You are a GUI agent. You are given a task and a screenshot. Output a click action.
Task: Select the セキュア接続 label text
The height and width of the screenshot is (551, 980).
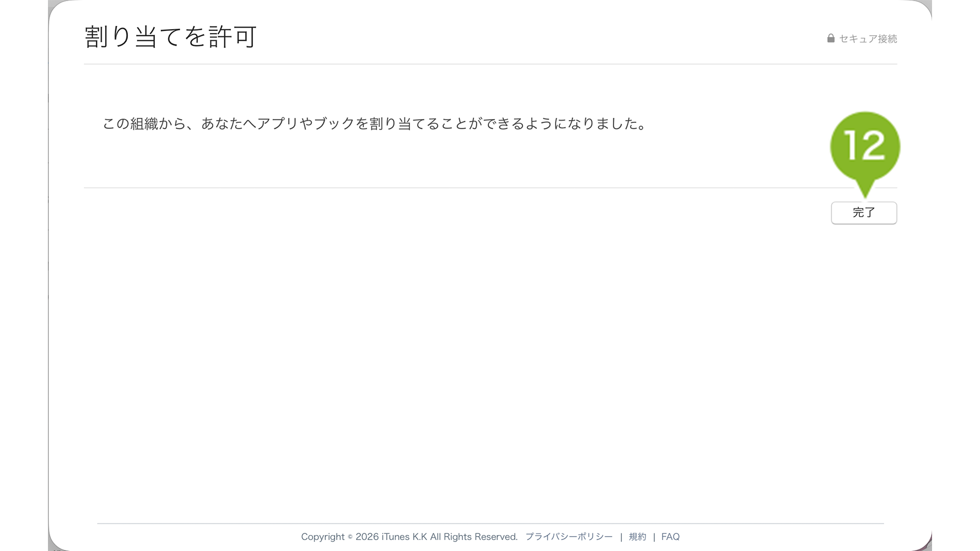[868, 39]
